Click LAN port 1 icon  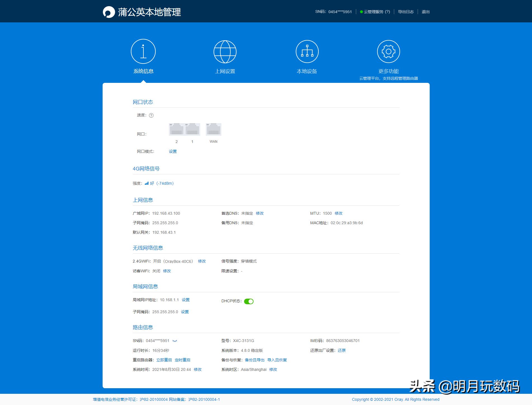(192, 129)
